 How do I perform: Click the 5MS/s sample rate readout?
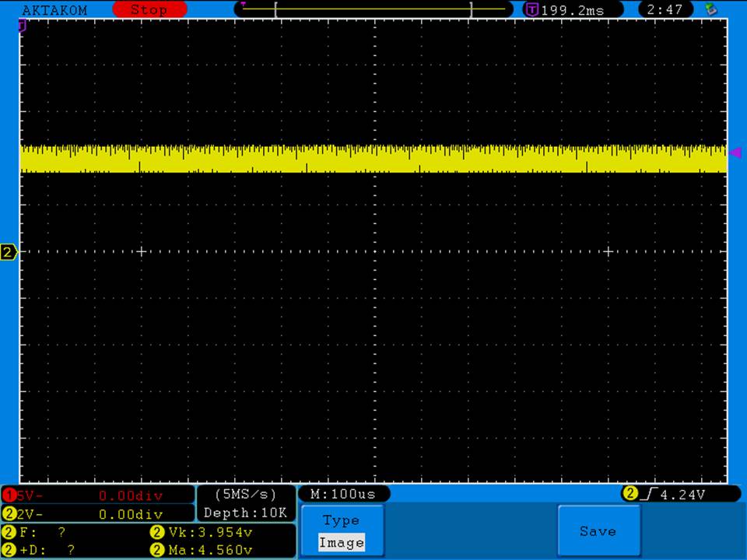[245, 494]
